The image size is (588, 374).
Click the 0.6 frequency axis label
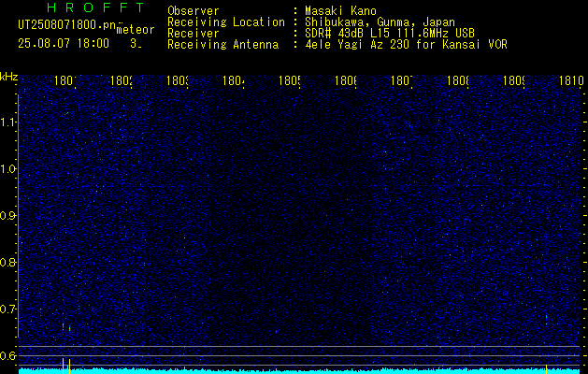8,355
